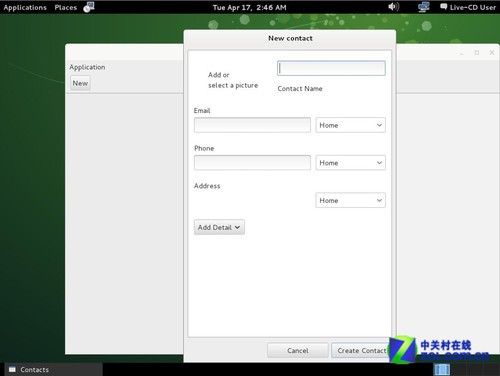Open the network connection icon in top panel
Image resolution: width=500 pixels, height=376 pixels.
(x=424, y=7)
